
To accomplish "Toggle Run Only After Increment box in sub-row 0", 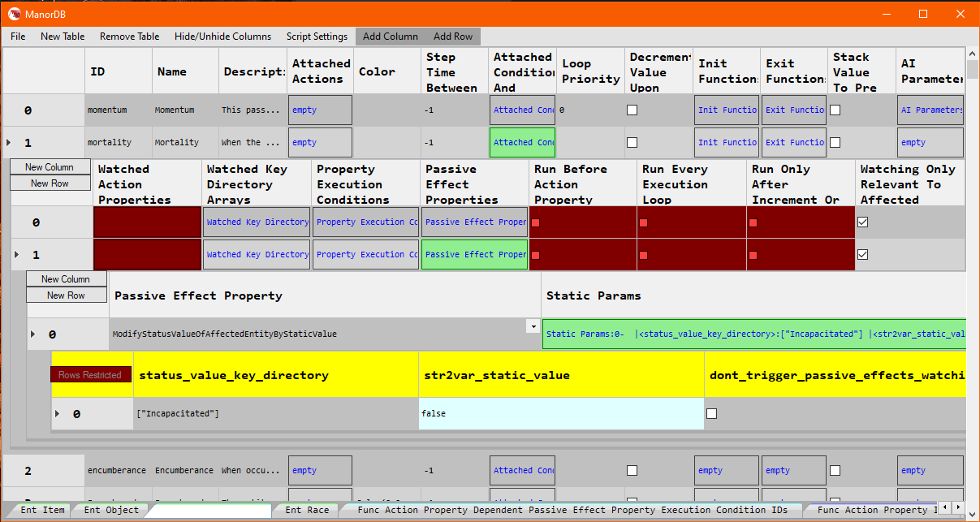I will tap(753, 222).
